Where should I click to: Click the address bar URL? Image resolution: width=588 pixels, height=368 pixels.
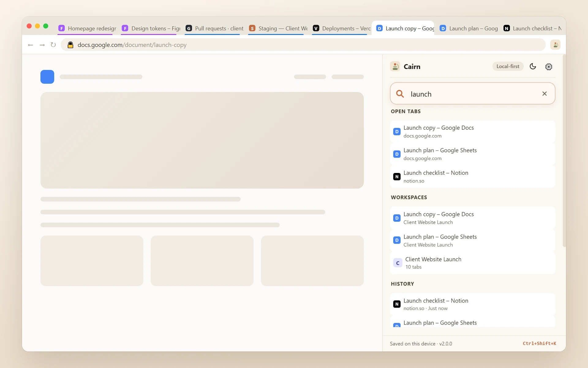132,45
